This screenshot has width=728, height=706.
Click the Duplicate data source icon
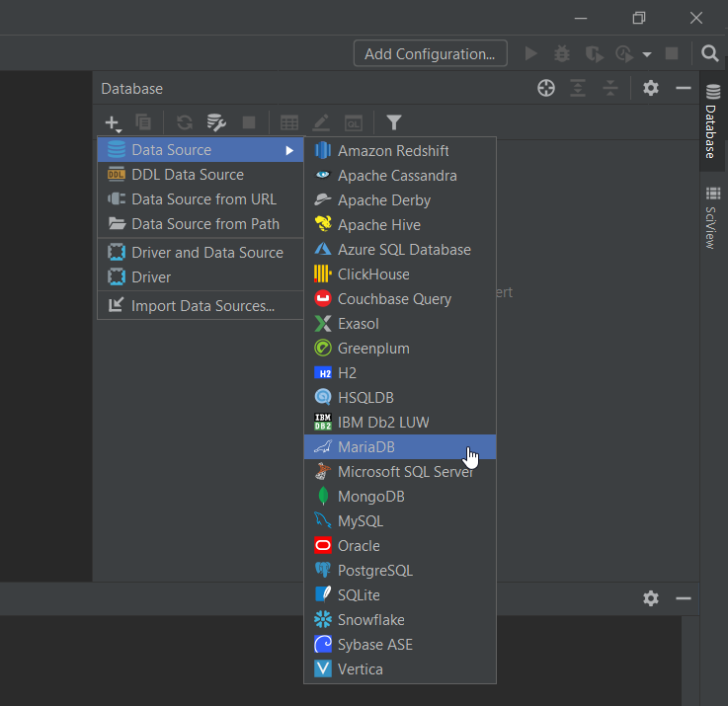143,122
